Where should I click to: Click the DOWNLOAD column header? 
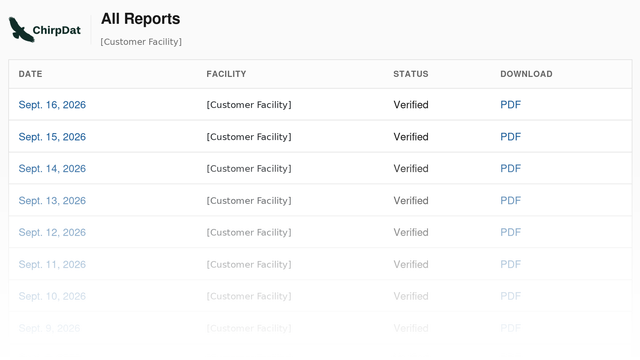point(526,74)
